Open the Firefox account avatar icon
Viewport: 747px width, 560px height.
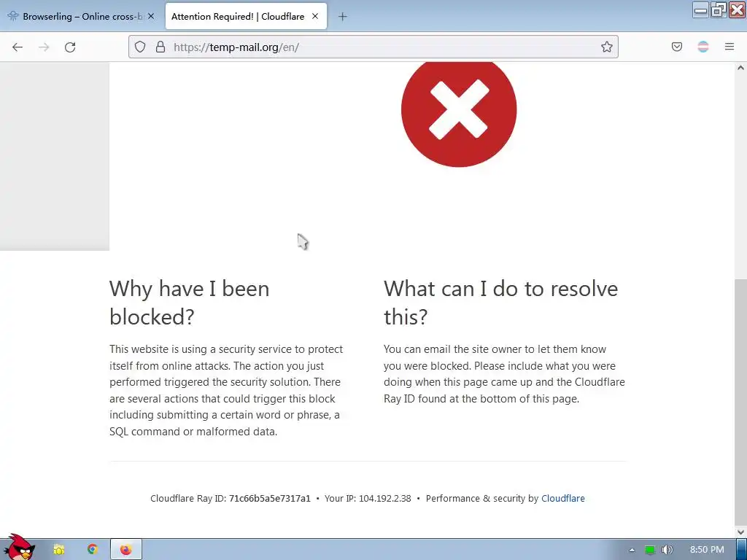coord(703,47)
